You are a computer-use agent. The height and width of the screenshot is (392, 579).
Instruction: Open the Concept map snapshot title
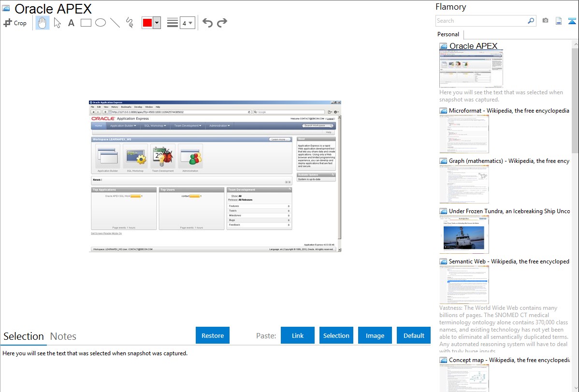[x=509, y=360]
